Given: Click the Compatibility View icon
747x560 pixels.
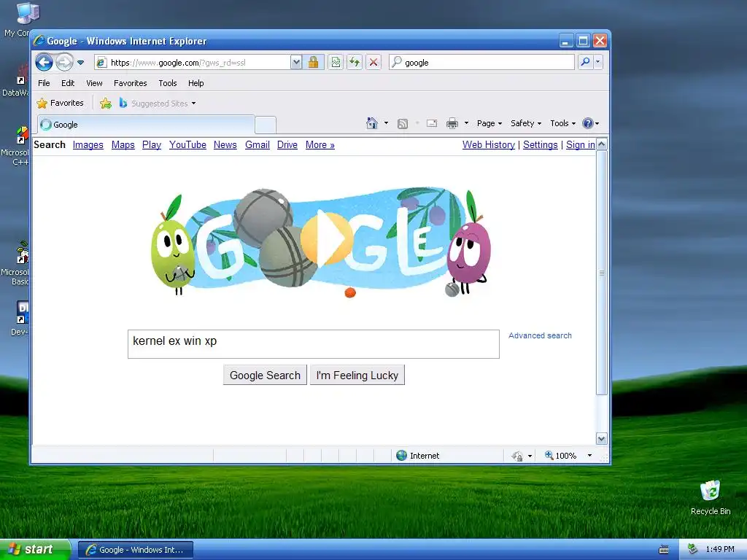Looking at the screenshot, I should (x=336, y=63).
